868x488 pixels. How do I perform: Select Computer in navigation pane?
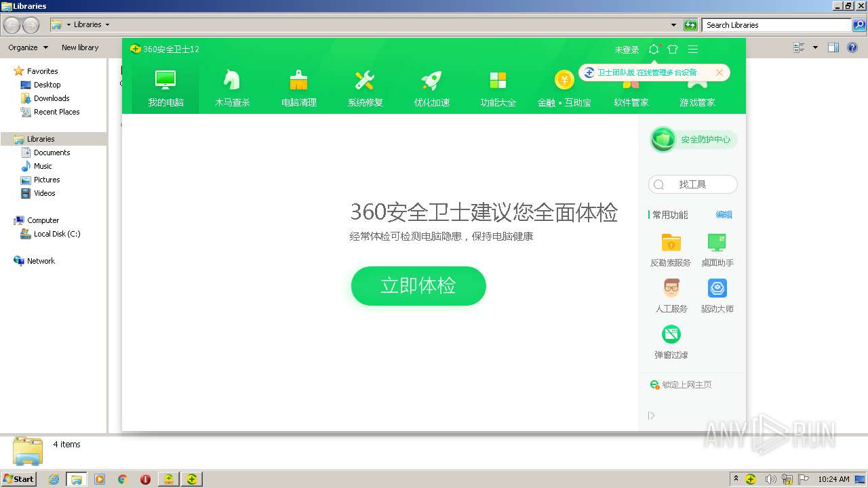(43, 220)
